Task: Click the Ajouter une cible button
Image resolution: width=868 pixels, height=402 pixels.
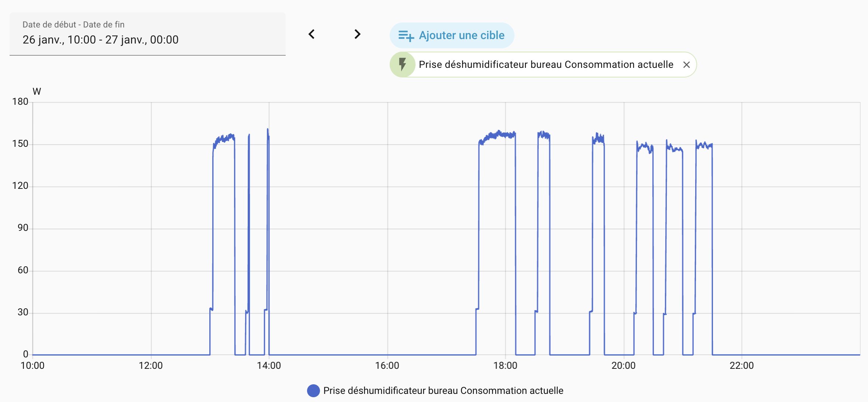Action: pyautogui.click(x=452, y=35)
